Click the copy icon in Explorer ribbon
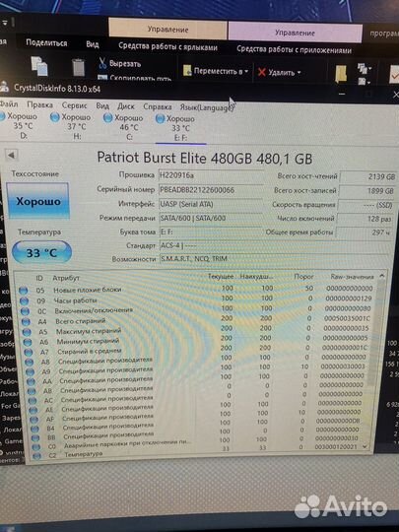Viewport: 399px width, 532px height. tap(39, 67)
